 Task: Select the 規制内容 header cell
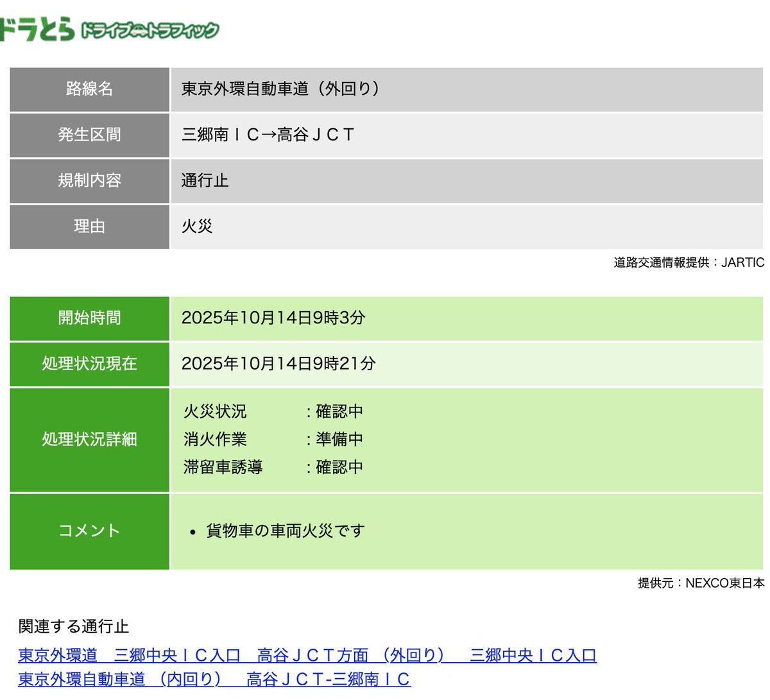click(90, 181)
